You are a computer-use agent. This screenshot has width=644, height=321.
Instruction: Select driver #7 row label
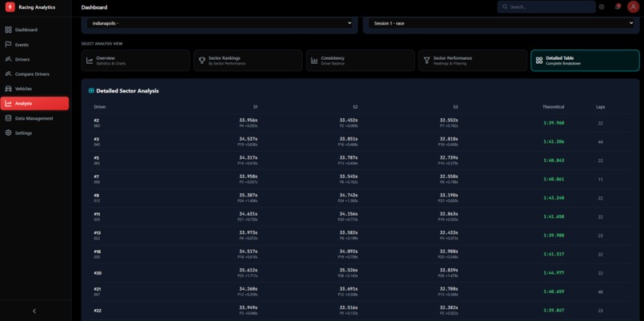(97, 177)
